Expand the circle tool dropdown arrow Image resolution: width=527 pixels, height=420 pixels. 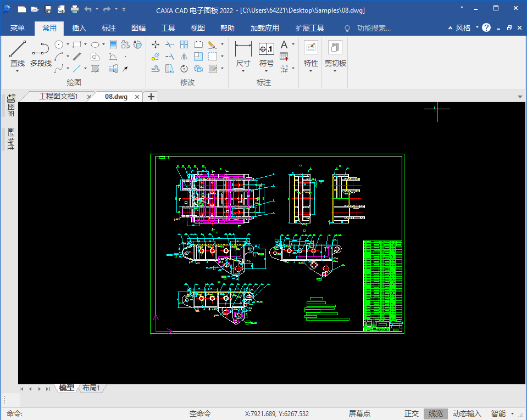tap(68, 44)
